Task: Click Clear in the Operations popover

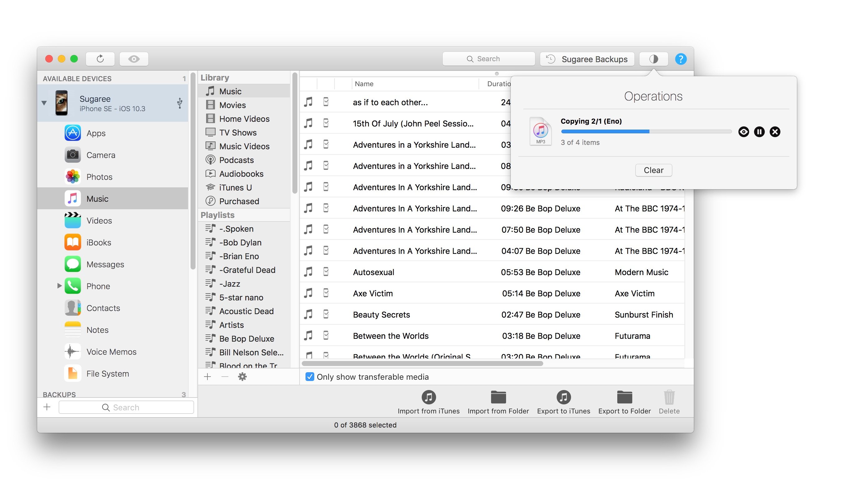Action: pos(654,170)
